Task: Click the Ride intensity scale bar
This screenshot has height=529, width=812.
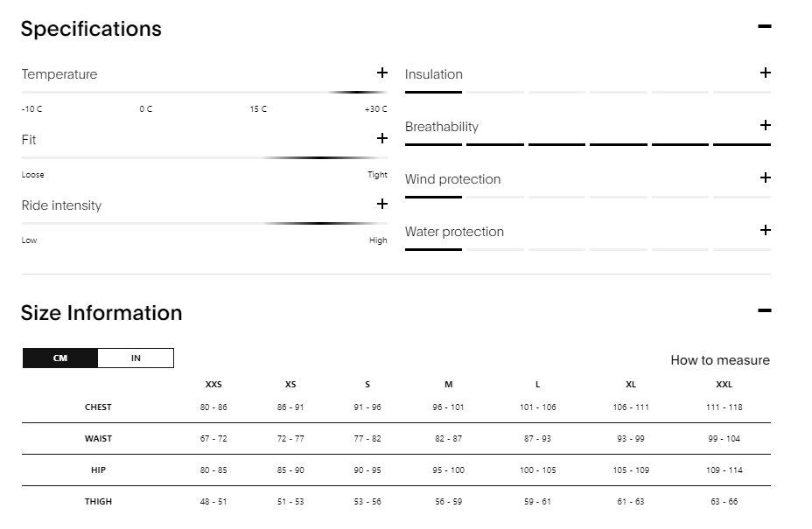Action: 204,223
